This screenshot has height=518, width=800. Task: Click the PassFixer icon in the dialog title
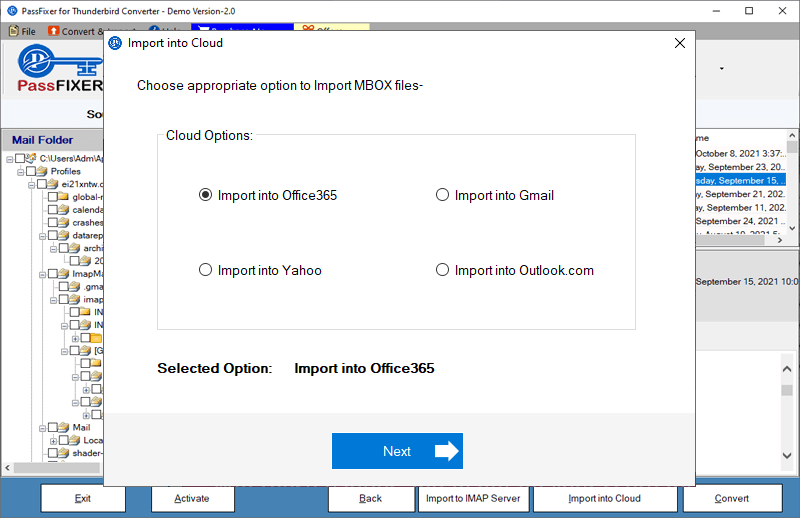coord(115,43)
